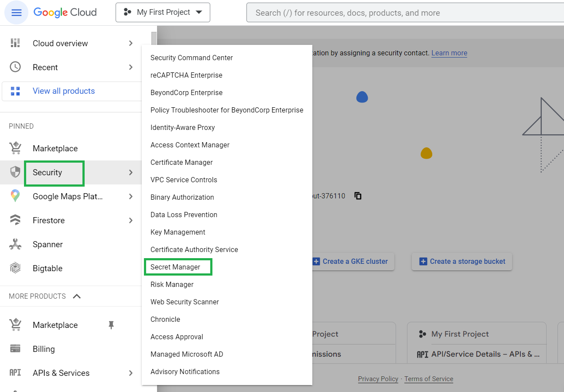Toggle the hamburger navigation menu
Viewport: 564px width, 392px height.
point(17,13)
